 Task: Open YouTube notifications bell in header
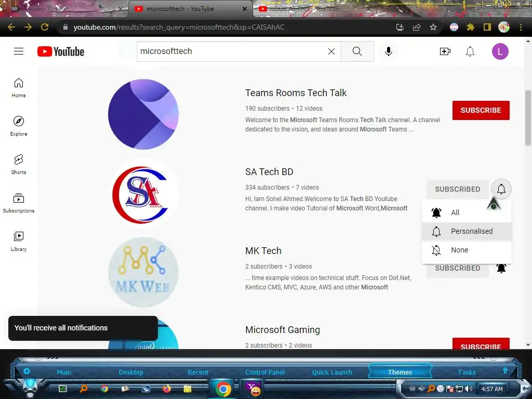coord(470,51)
